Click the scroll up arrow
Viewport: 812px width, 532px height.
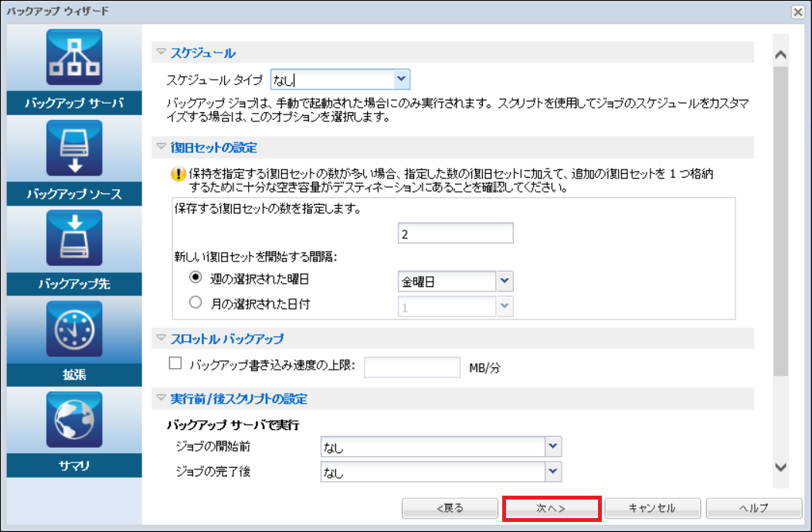coord(781,54)
